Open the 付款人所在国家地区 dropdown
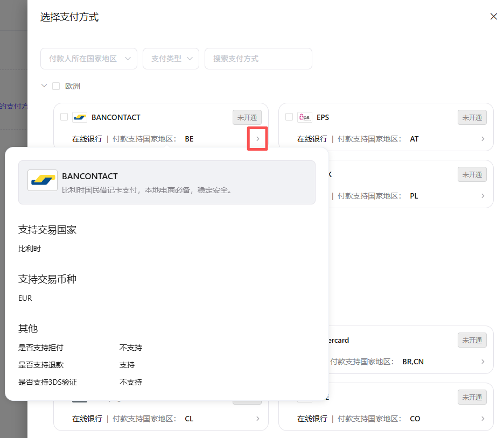Viewport: 504px width, 438px height. (x=89, y=59)
